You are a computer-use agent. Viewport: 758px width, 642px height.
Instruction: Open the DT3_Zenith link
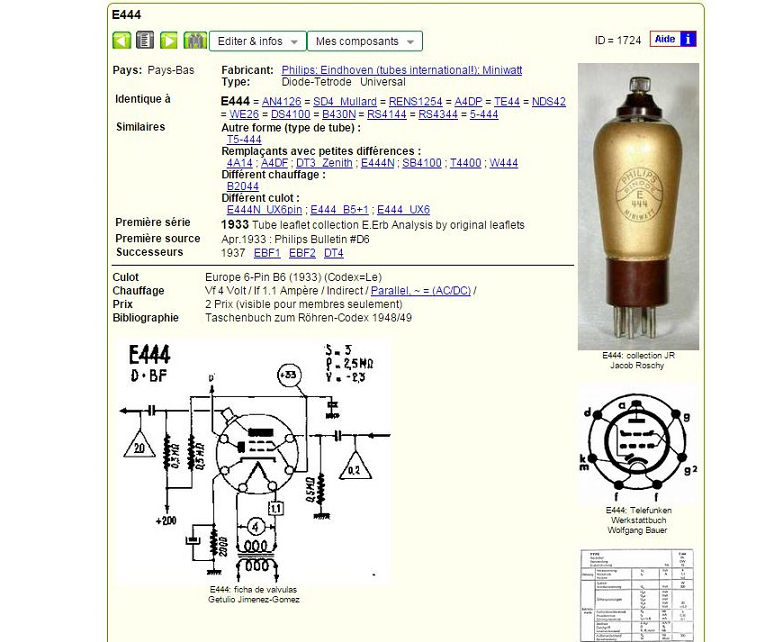pos(324,163)
